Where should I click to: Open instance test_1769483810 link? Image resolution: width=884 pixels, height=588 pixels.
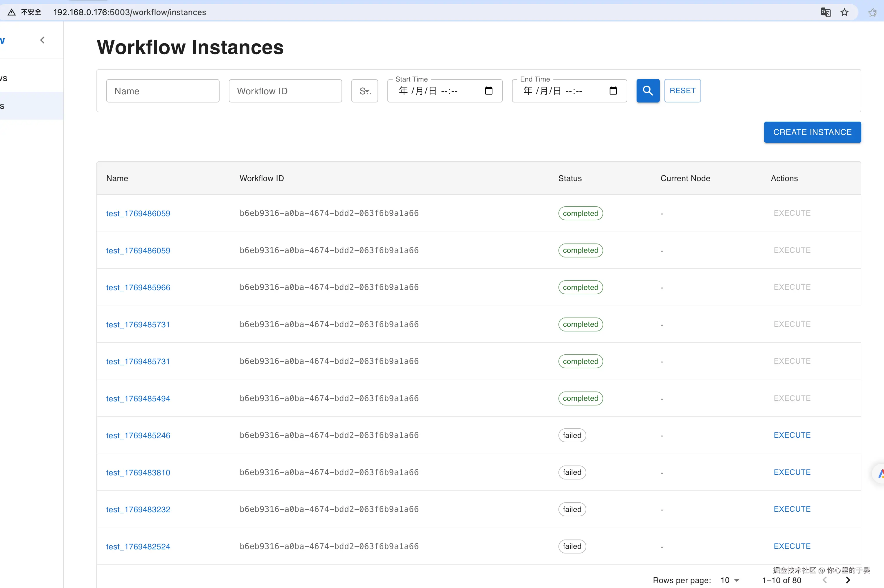click(138, 472)
